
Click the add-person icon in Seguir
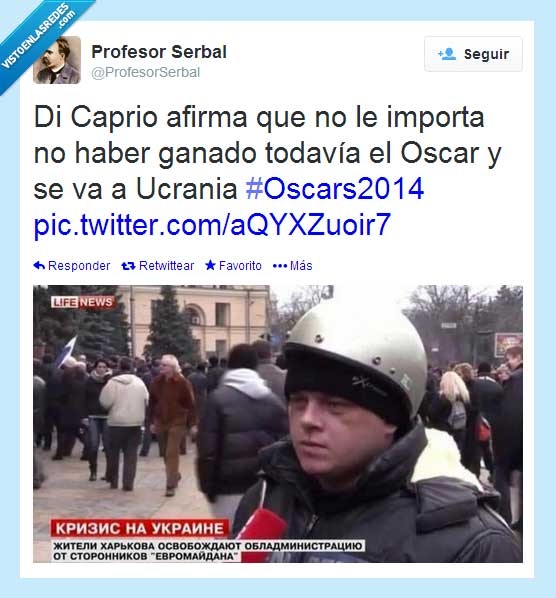tap(447, 54)
